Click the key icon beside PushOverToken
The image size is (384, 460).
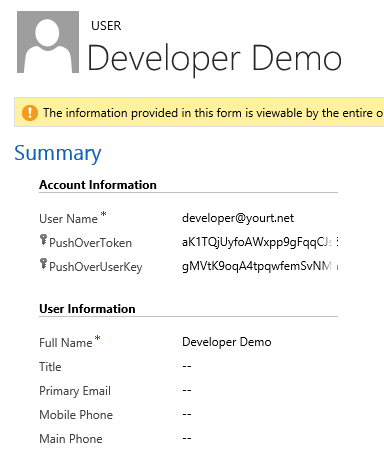tap(43, 240)
